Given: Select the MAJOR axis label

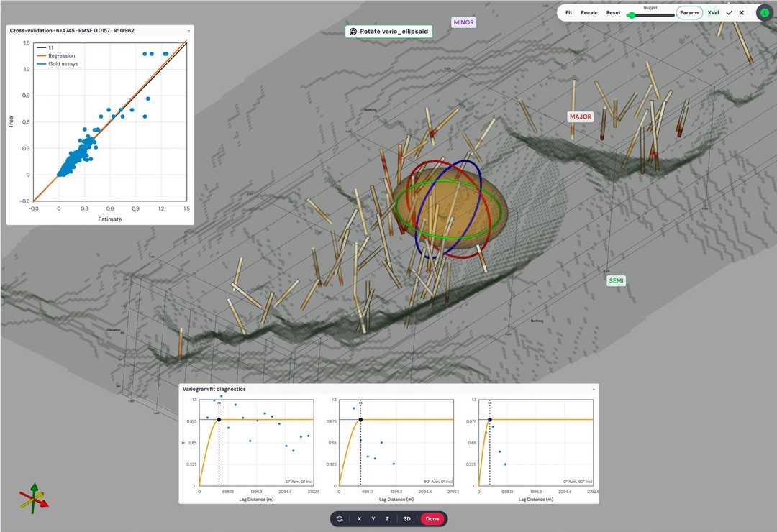Looking at the screenshot, I should point(581,117).
